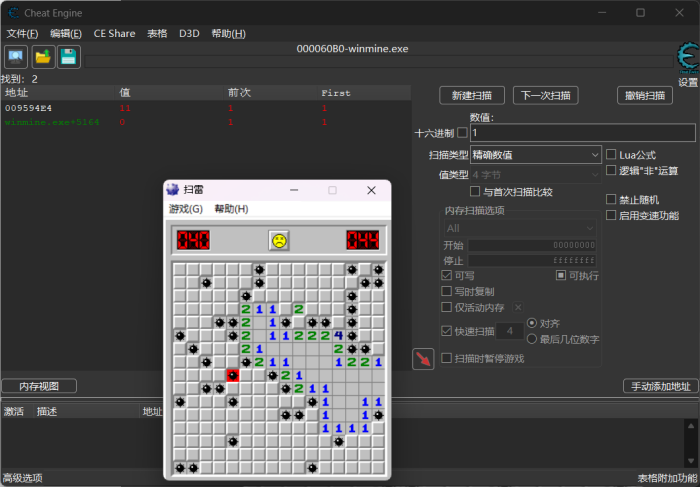Image resolution: width=700 pixels, height=488 pixels.
Task: Open Cheat Engine 帮助(H) menu
Action: click(x=228, y=33)
